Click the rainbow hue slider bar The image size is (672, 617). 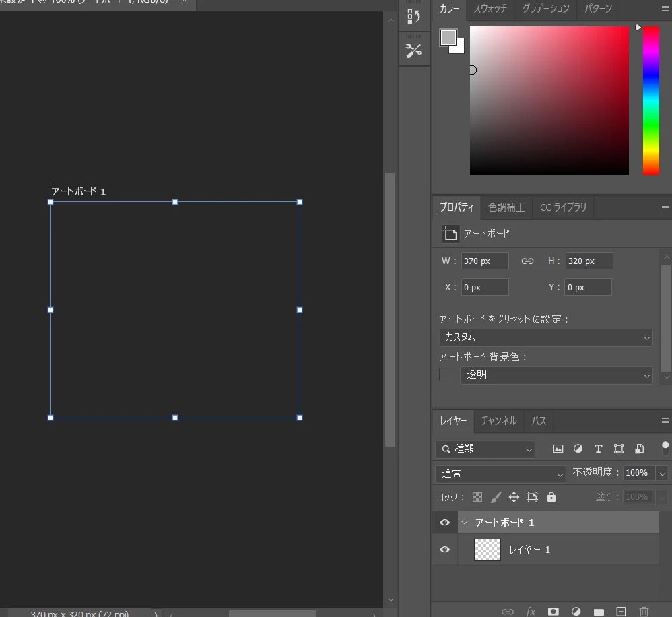point(650,100)
